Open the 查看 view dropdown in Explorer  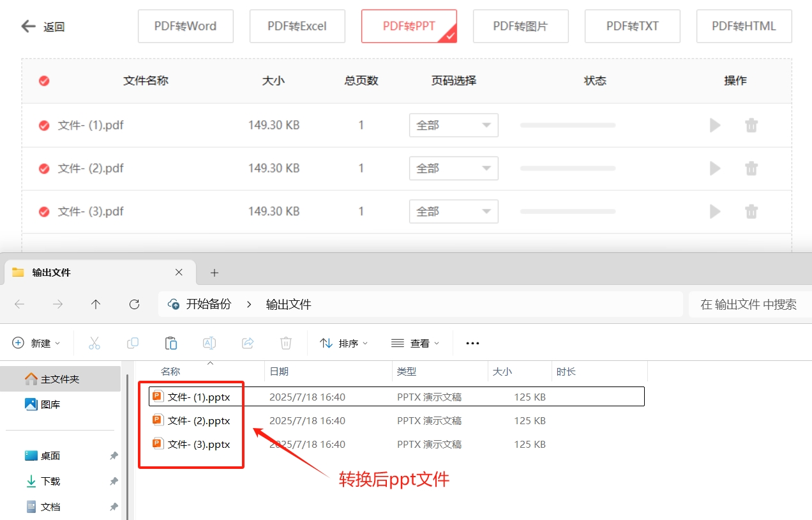(x=416, y=343)
